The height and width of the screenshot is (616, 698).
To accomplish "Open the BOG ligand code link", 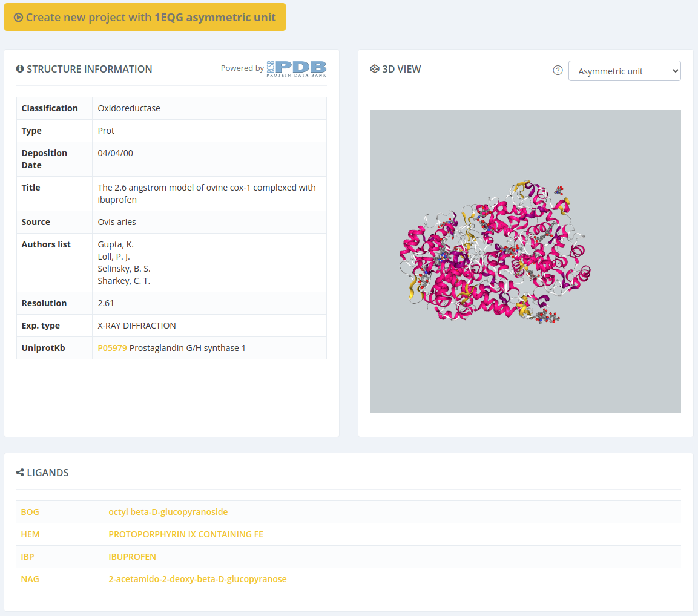I will coord(30,512).
